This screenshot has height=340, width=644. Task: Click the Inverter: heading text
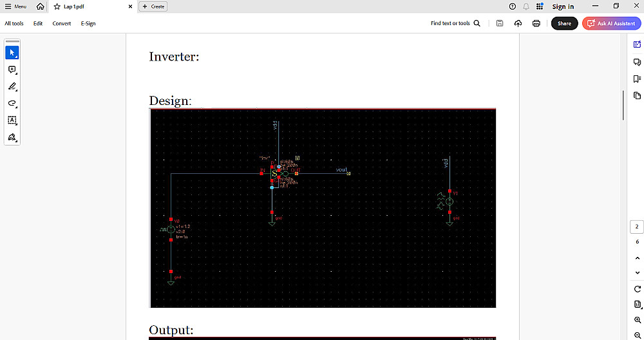tap(174, 57)
